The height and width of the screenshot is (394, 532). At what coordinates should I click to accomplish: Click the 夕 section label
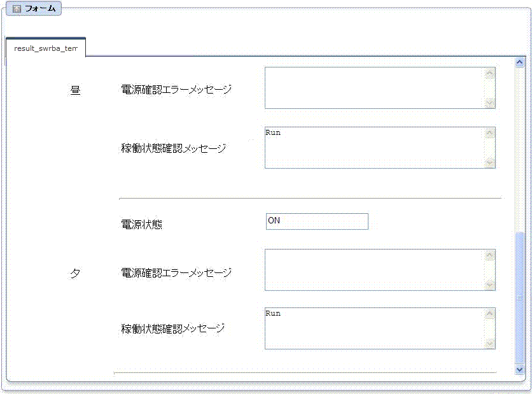(75, 273)
